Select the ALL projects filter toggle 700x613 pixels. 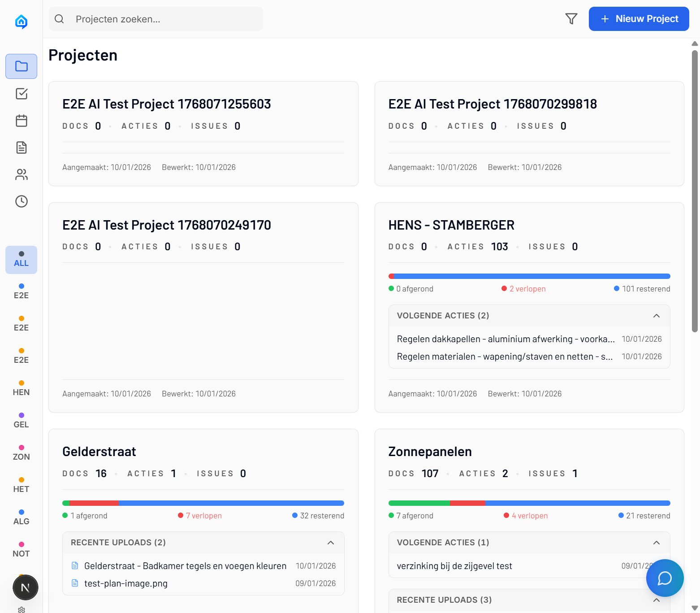pos(21,260)
